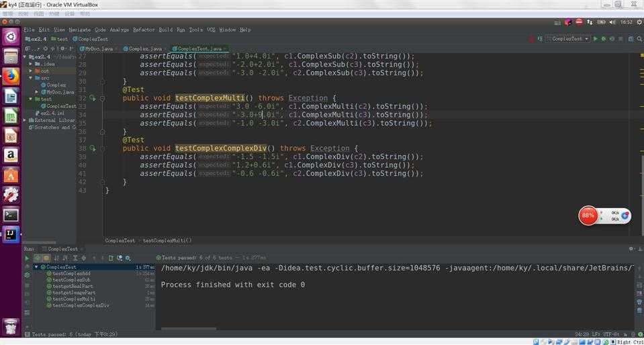The width and height of the screenshot is (644, 345).
Task: Collapse the src folder
Action: (x=31, y=78)
